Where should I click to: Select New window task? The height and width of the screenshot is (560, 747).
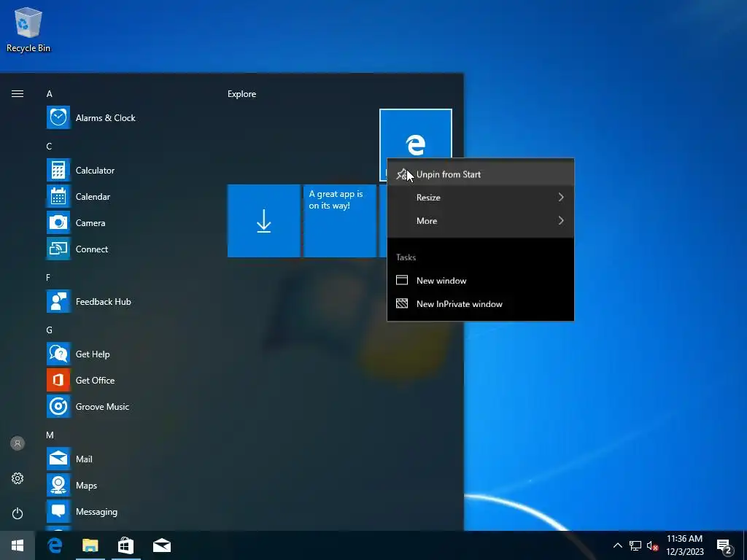point(480,281)
